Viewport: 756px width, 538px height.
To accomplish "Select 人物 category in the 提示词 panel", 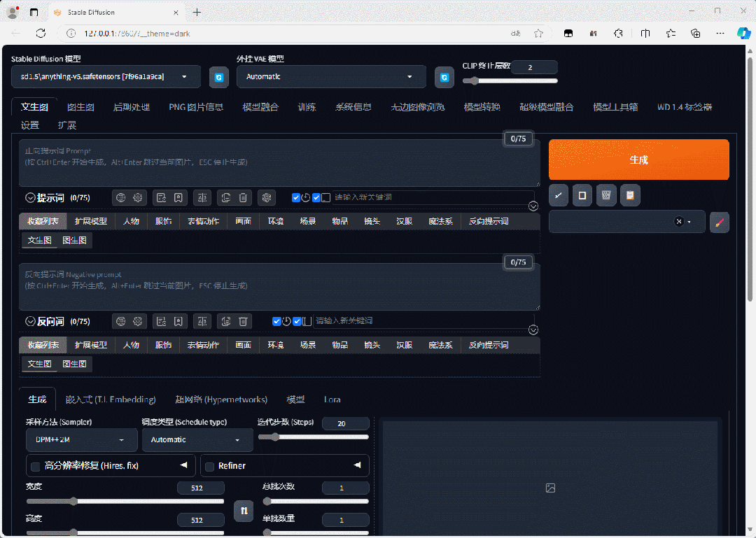I will click(131, 221).
